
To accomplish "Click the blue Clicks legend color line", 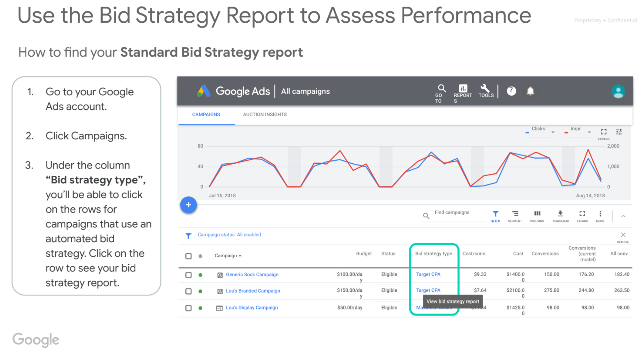I will 527,133.
